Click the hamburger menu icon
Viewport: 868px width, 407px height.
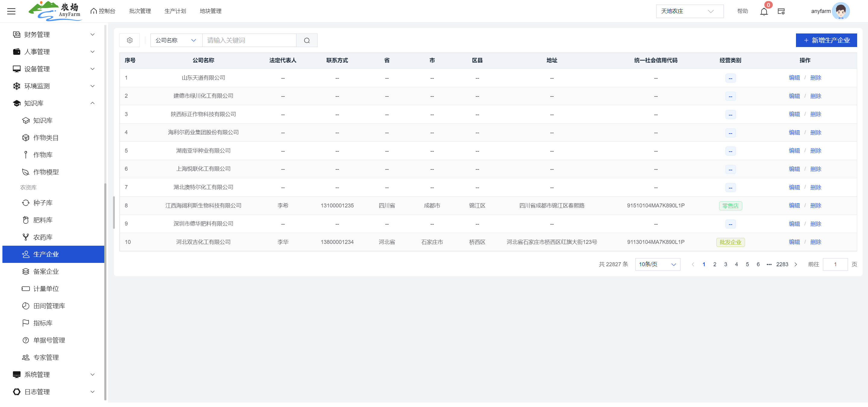(x=11, y=11)
